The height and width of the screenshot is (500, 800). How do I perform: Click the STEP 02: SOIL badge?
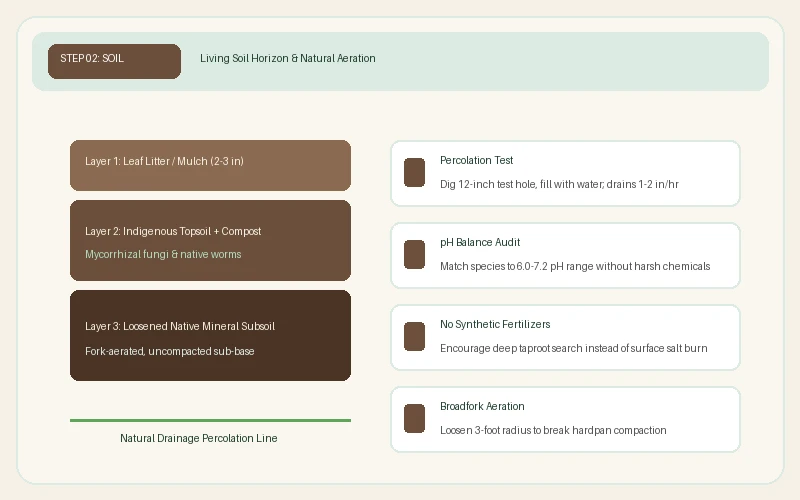[x=114, y=61]
